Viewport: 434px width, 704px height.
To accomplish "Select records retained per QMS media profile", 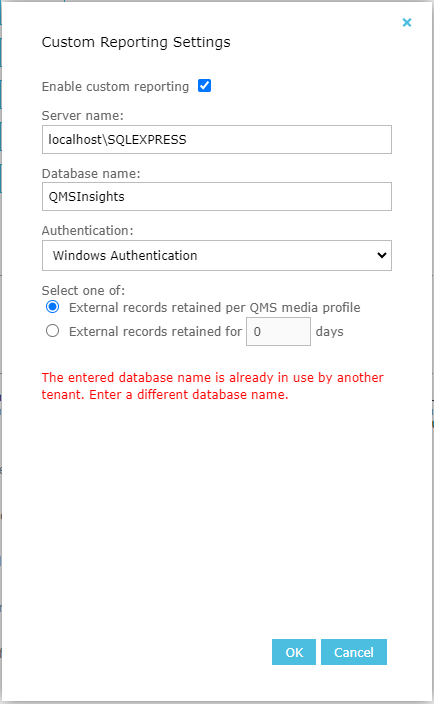I will click(x=53, y=307).
